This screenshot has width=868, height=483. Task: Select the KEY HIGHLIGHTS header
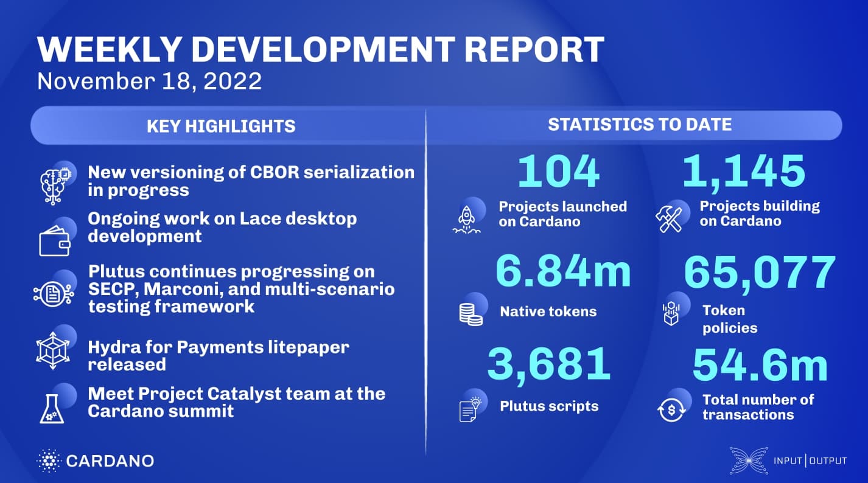coord(221,126)
